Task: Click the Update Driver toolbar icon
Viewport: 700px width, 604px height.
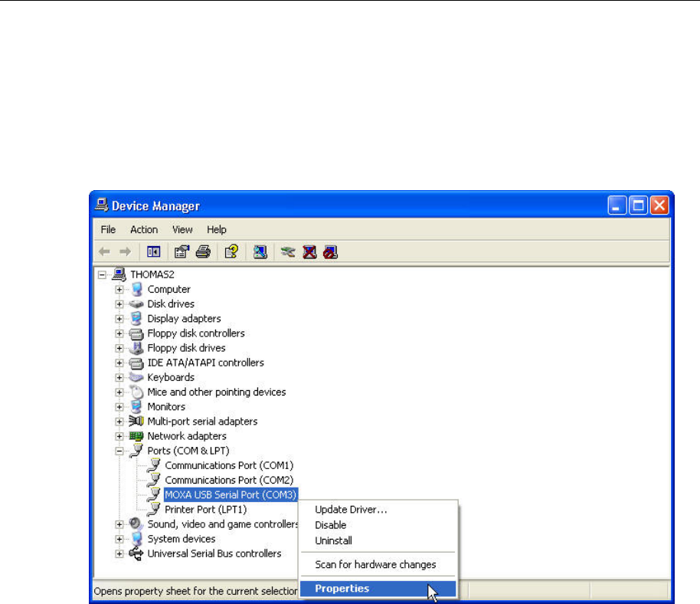Action: [288, 252]
